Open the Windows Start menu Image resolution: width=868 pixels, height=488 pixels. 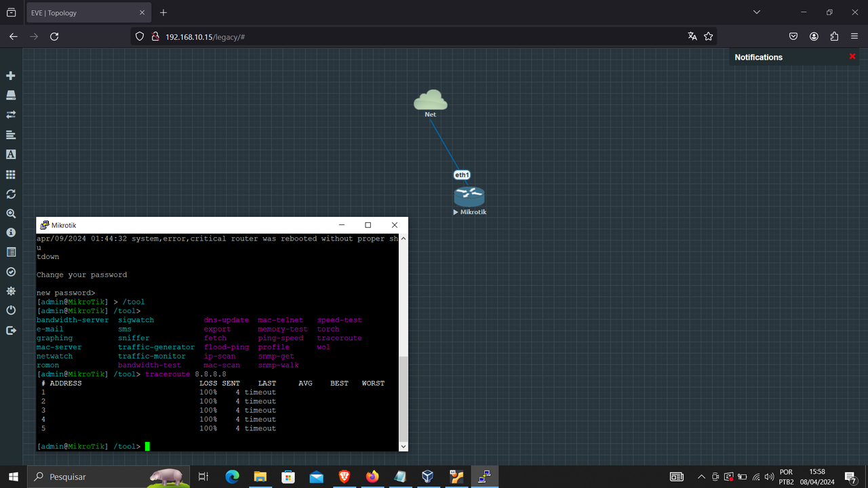14,476
